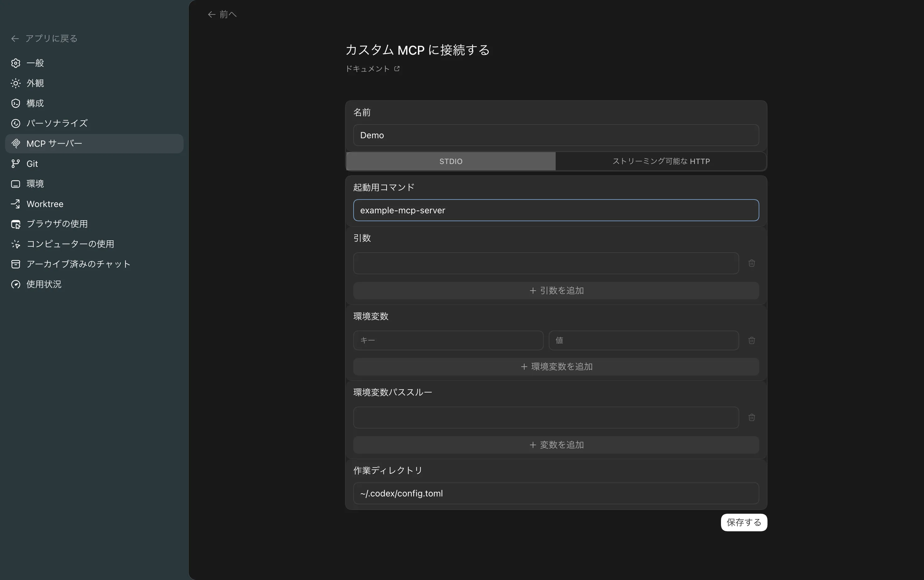The width and height of the screenshot is (924, 580).
Task: Click the アーカイブ済みのチャット icon
Action: coord(16,264)
